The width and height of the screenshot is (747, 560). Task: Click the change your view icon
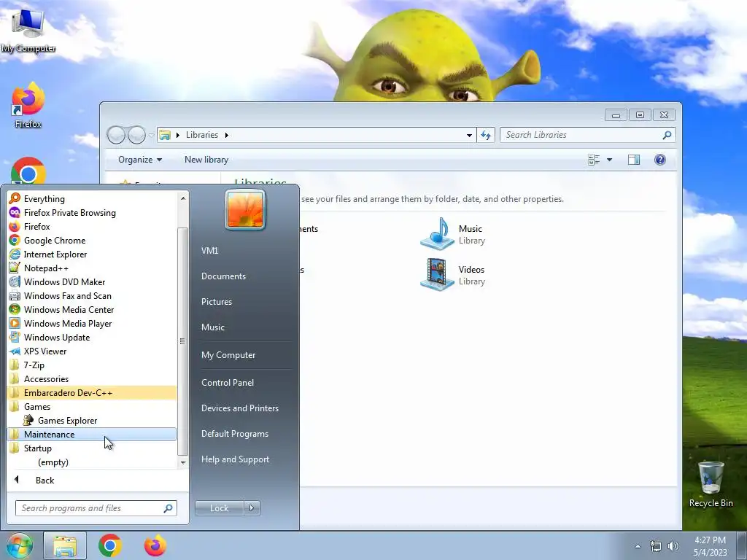click(x=594, y=160)
